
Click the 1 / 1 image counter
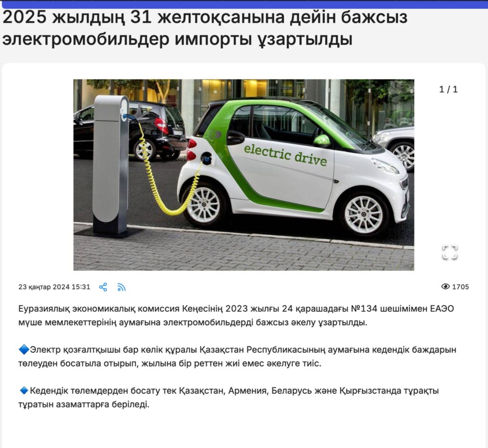[x=448, y=90]
